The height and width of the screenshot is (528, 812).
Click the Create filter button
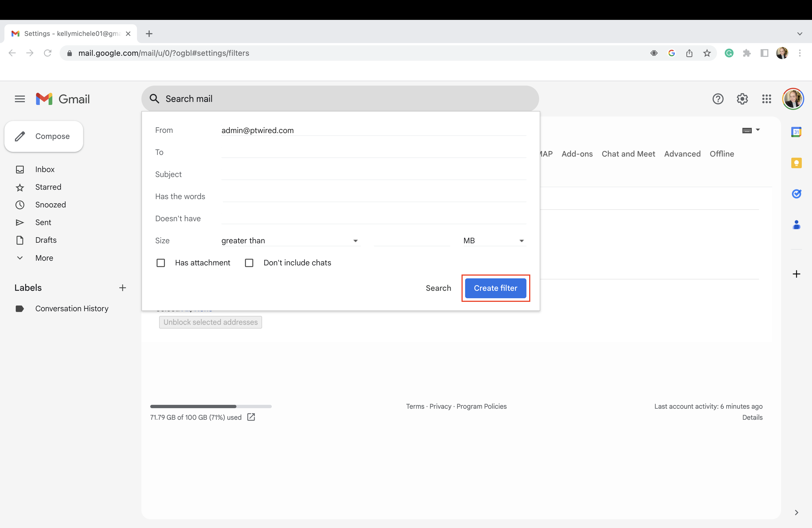(x=495, y=288)
